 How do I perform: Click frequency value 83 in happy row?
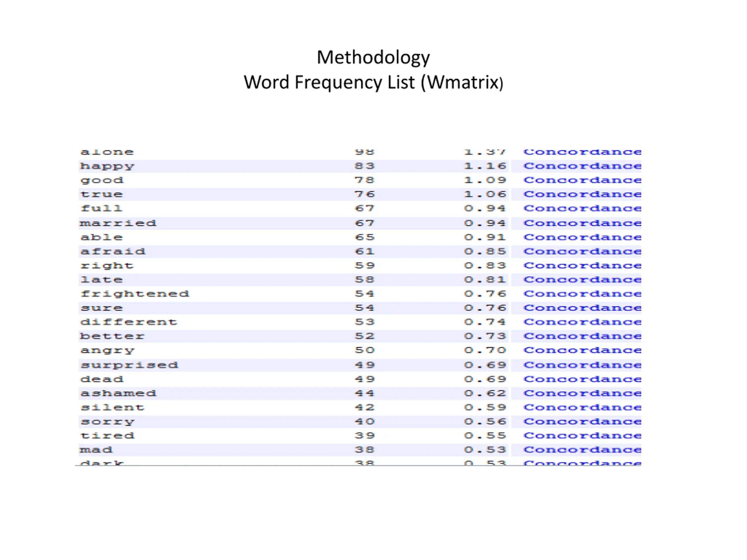coord(365,166)
